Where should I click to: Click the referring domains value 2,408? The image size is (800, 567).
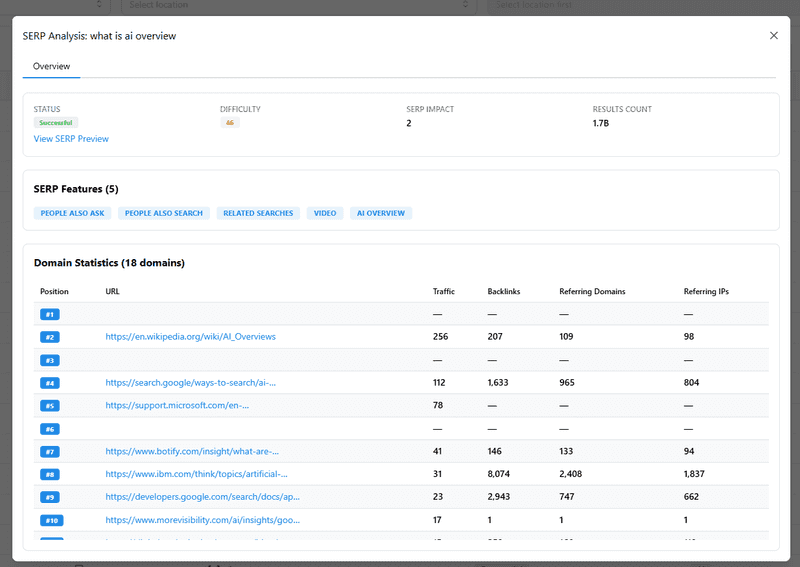coord(570,474)
